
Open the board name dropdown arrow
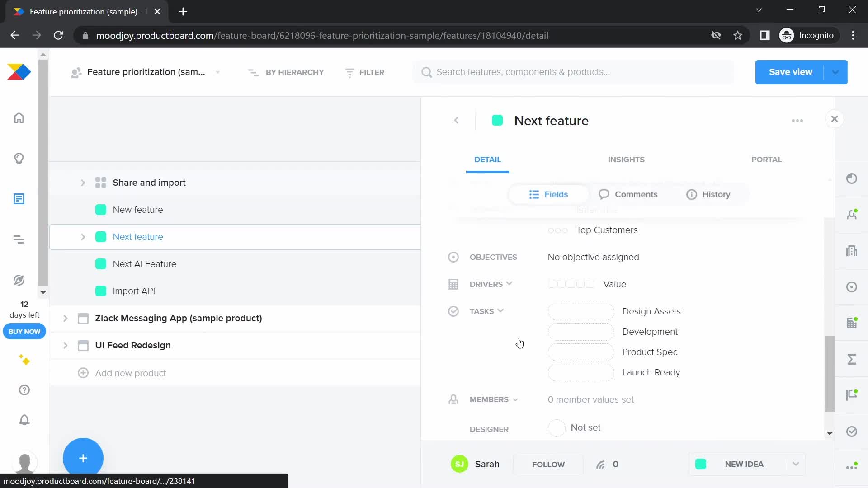[x=218, y=72]
